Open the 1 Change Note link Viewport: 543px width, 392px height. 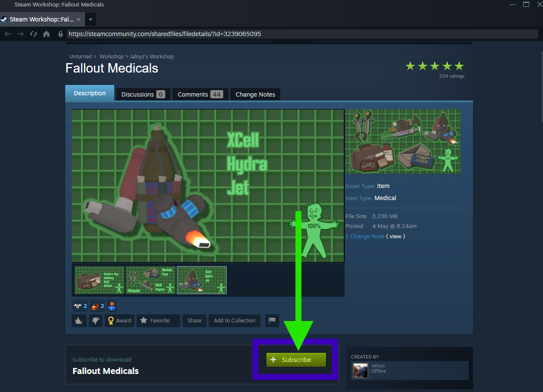click(365, 237)
